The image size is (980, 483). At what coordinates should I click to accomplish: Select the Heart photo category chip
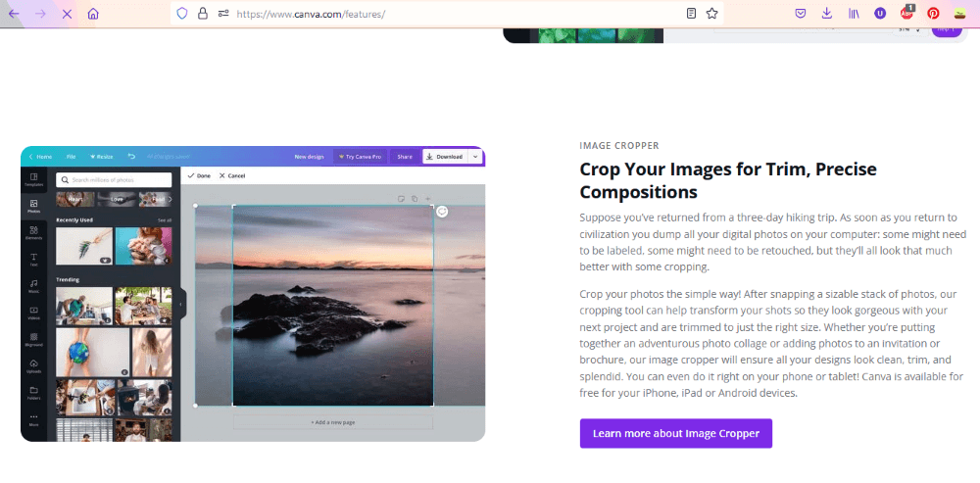pos(75,199)
